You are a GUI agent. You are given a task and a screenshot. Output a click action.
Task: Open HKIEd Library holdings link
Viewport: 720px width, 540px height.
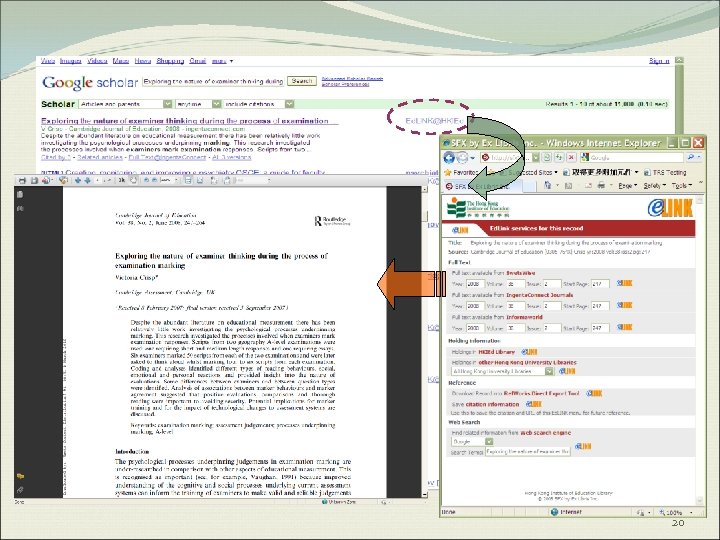coord(496,352)
